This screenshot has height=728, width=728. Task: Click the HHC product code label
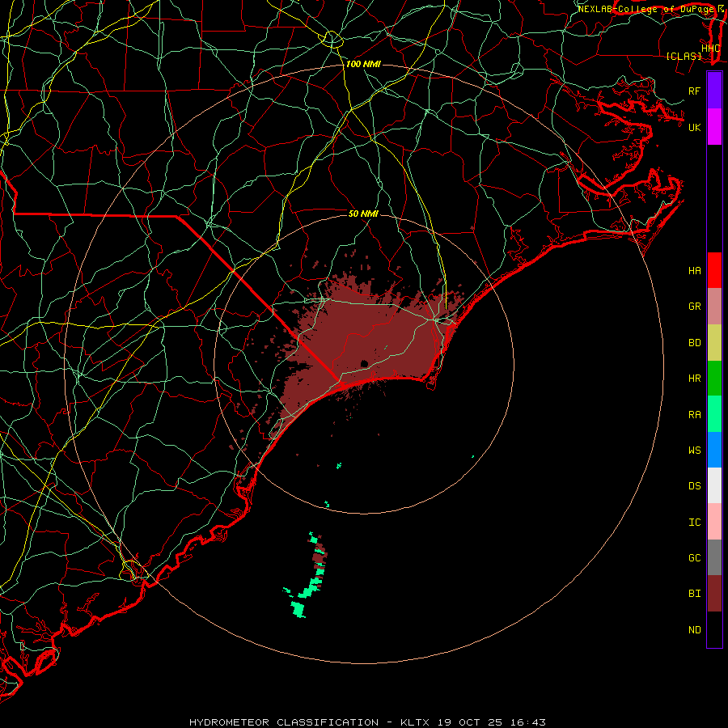[x=710, y=48]
